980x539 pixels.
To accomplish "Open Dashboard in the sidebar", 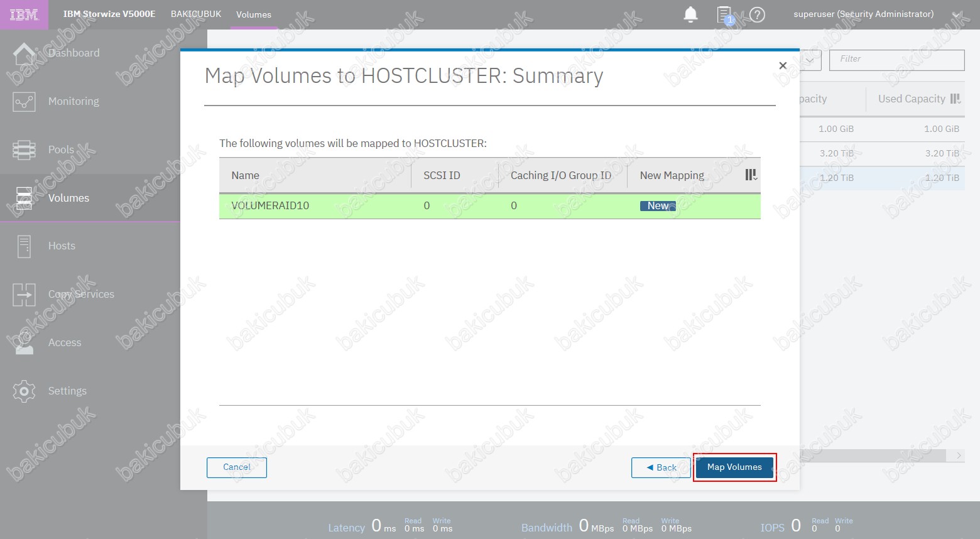I will click(x=73, y=53).
